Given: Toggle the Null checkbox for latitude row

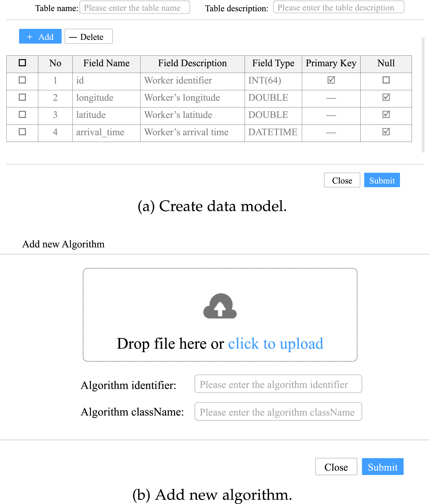Looking at the screenshot, I should point(386,115).
